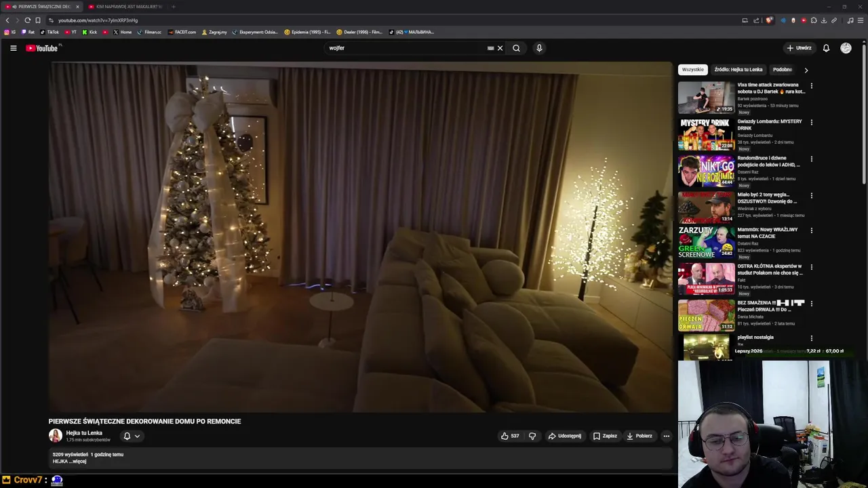This screenshot has height=488, width=868.
Task: Open the Zagraj.my bookmark
Action: coord(214,32)
